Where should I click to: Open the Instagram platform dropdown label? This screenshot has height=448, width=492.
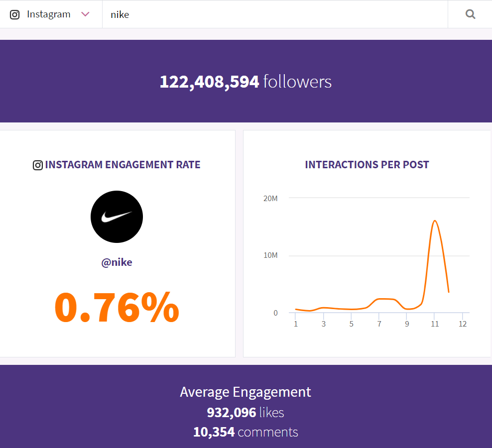[x=48, y=14]
